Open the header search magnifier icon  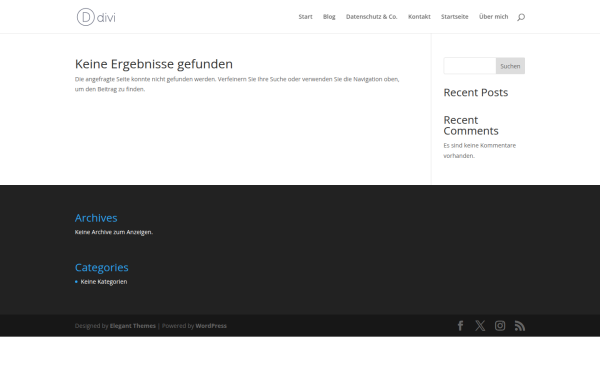coord(521,17)
